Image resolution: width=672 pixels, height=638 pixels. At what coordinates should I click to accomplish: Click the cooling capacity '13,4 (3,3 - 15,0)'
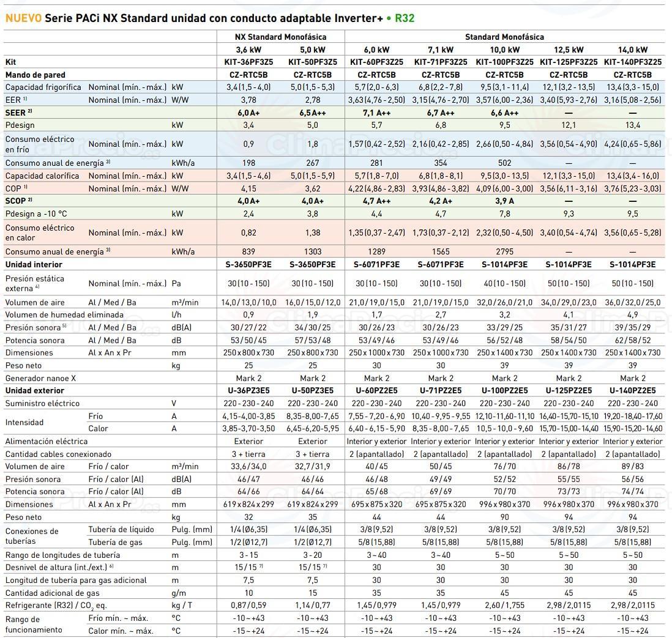633,87
